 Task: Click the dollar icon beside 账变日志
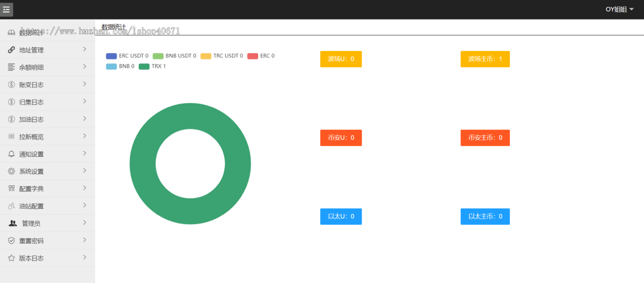(x=11, y=85)
